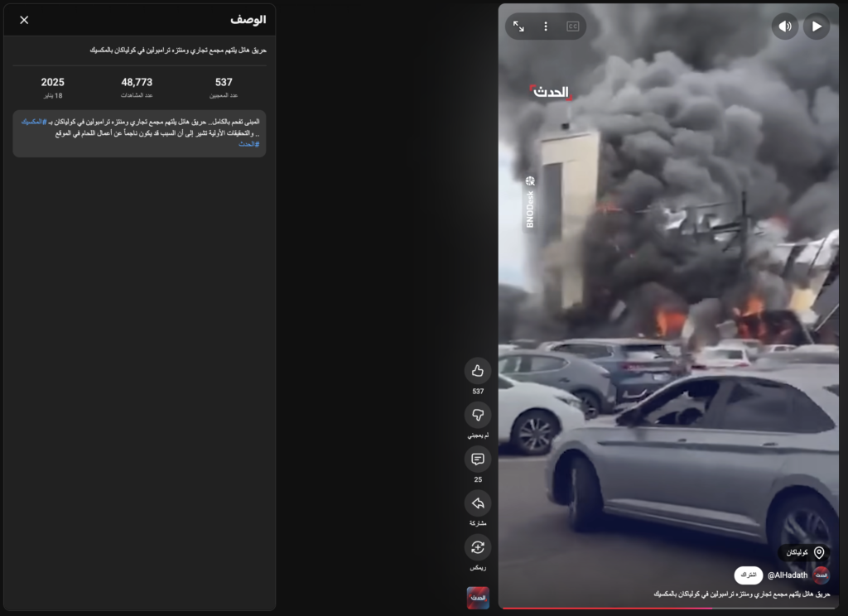848x616 pixels.
Task: Open the sound thumbnail below Remix
Action: point(478,598)
